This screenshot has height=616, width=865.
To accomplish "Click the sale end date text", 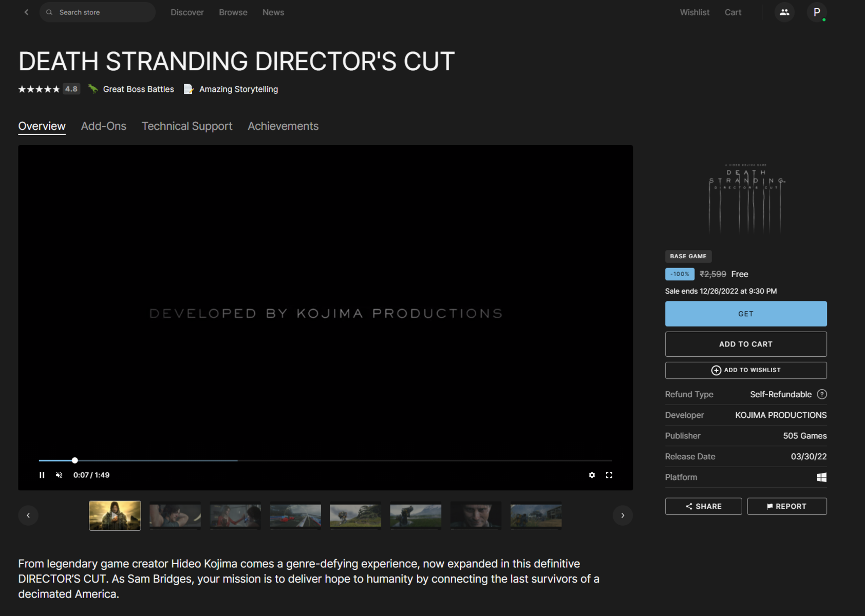I will tap(721, 291).
